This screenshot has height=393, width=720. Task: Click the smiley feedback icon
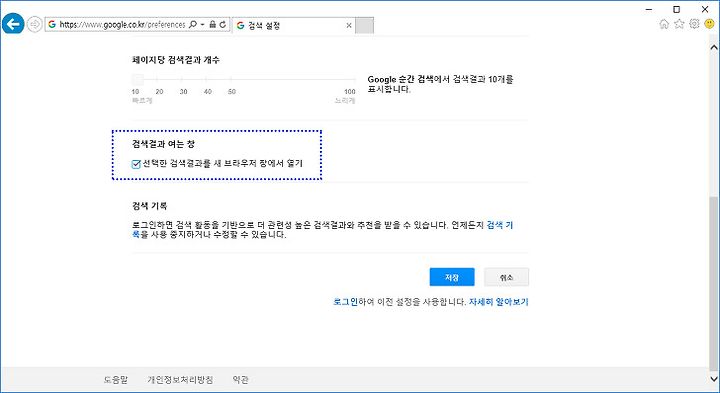[x=709, y=24]
